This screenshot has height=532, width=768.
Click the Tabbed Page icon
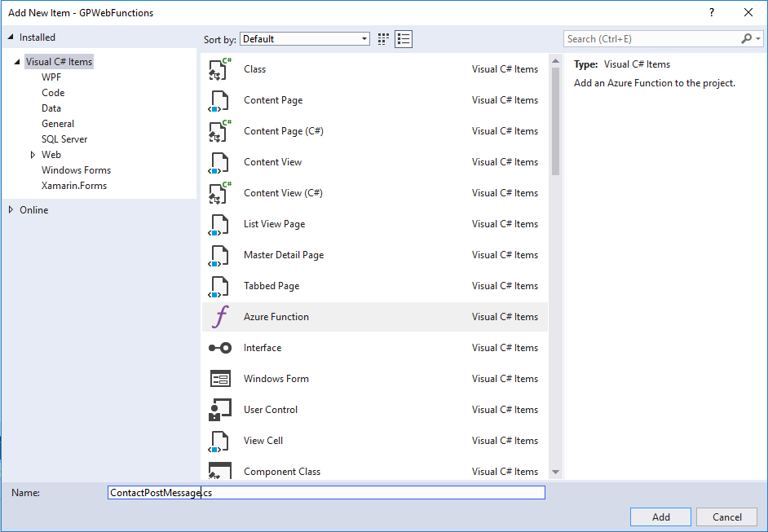coord(218,286)
